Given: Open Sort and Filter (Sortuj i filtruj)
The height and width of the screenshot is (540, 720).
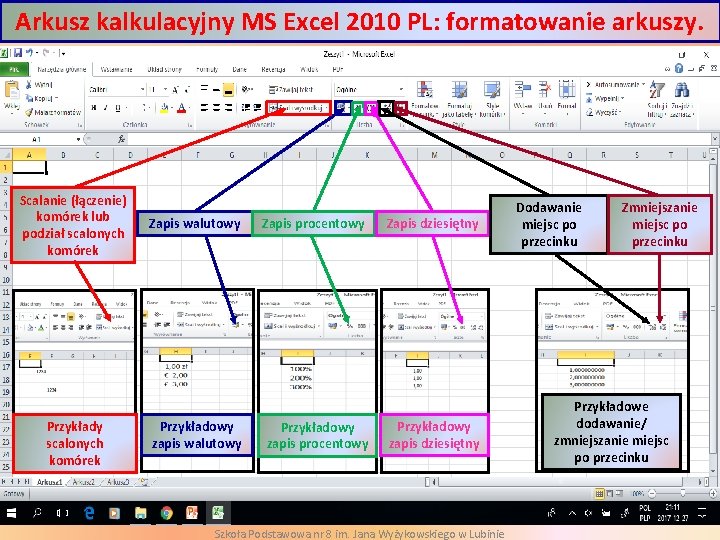Looking at the screenshot, I should [x=657, y=99].
